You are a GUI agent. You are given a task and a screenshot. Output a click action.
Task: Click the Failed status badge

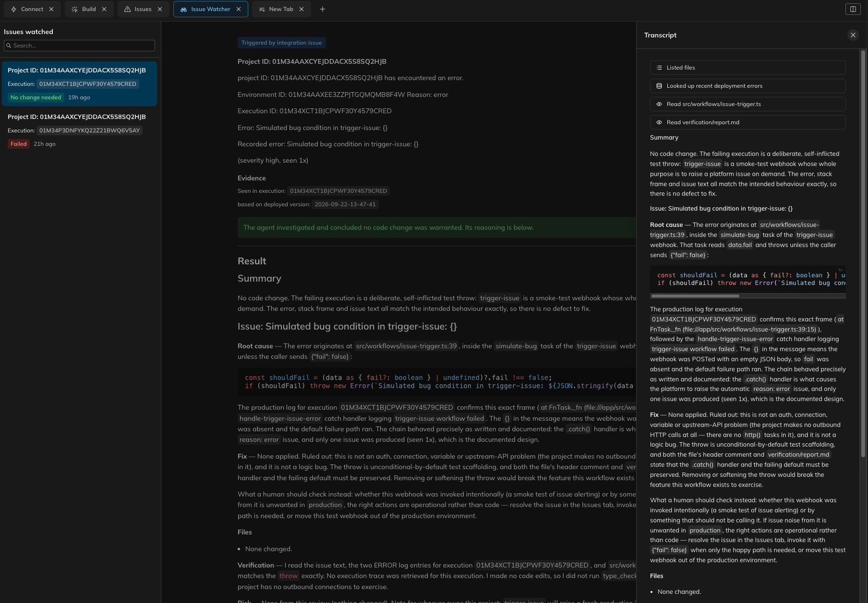19,144
